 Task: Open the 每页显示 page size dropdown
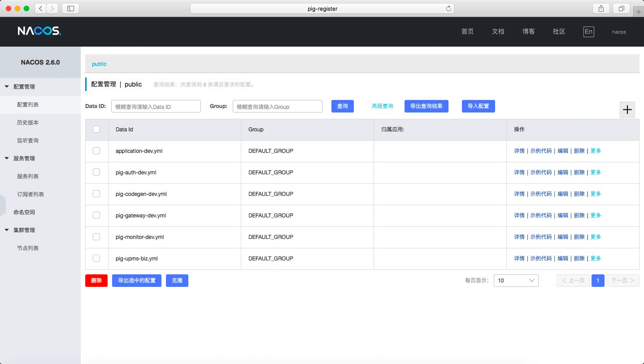[516, 281]
